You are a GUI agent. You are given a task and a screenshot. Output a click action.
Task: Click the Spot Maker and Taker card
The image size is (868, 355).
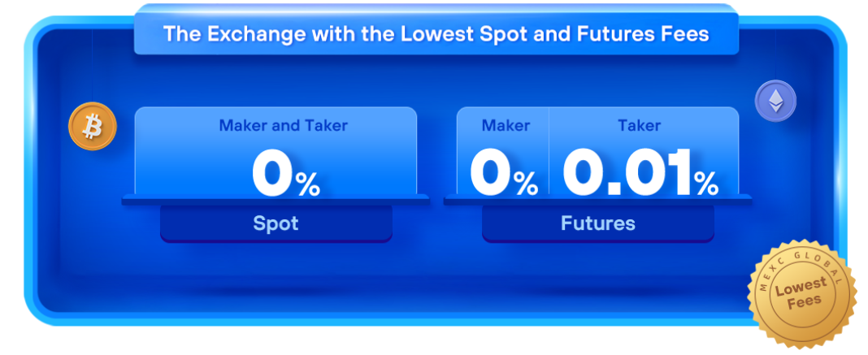click(276, 150)
